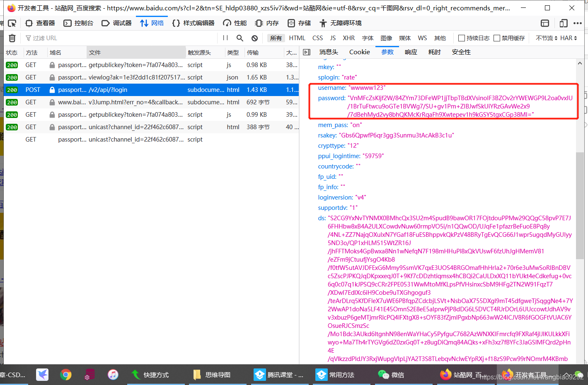Open the request blocking icon

click(254, 38)
